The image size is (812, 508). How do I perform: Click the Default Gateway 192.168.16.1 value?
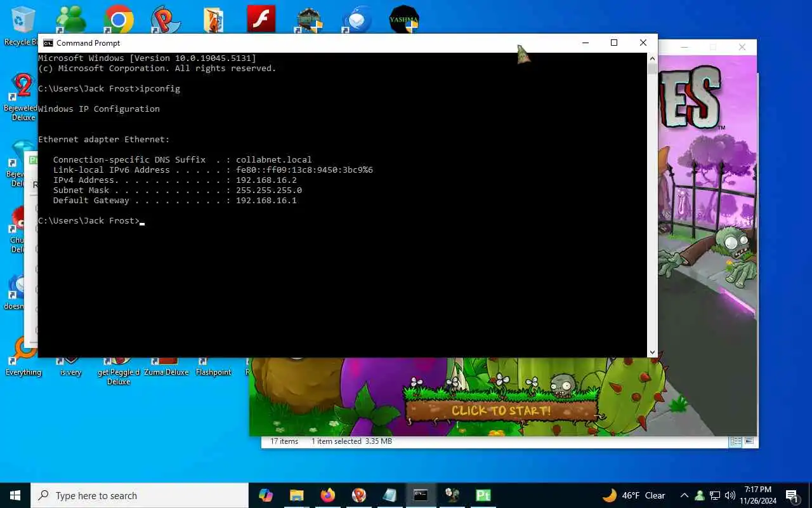[x=266, y=200]
